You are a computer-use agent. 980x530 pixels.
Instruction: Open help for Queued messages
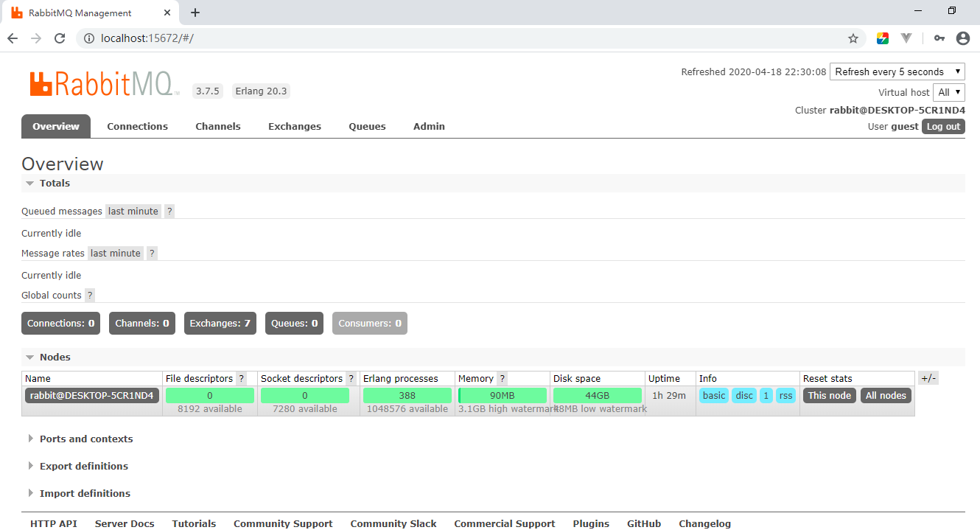coord(169,212)
